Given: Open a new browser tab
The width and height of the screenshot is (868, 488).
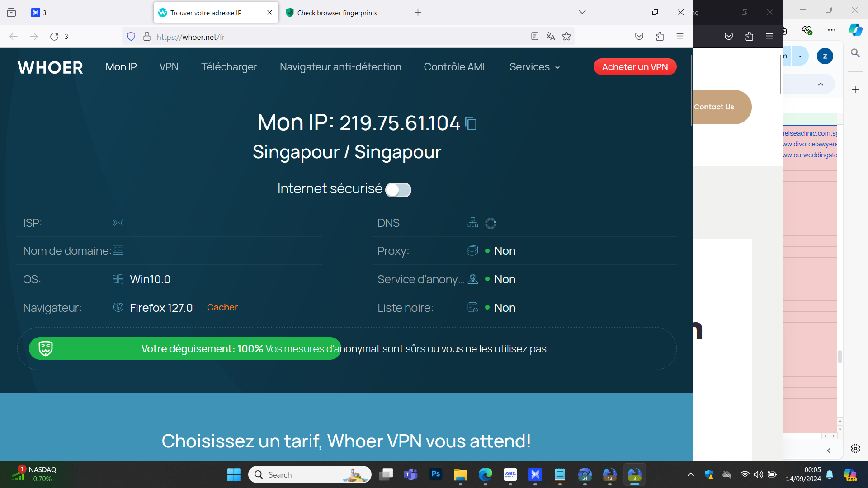Looking at the screenshot, I should point(418,13).
